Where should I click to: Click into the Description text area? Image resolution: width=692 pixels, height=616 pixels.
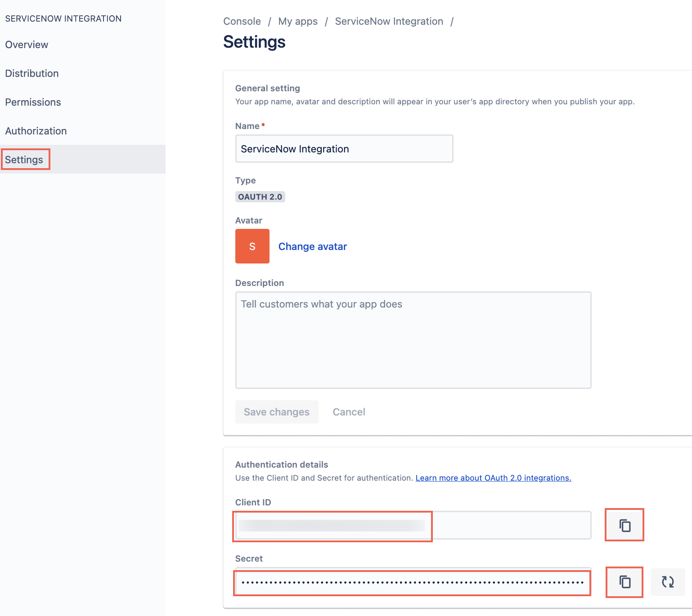click(413, 340)
